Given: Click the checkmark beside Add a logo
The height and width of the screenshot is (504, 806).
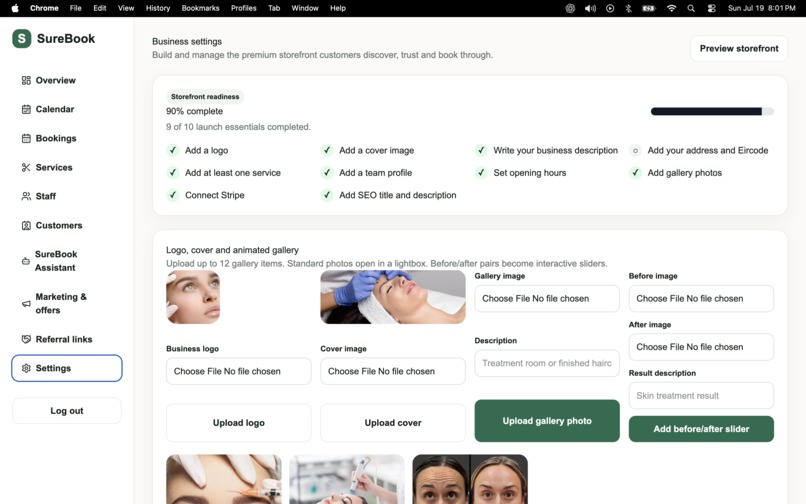Looking at the screenshot, I should coord(173,150).
